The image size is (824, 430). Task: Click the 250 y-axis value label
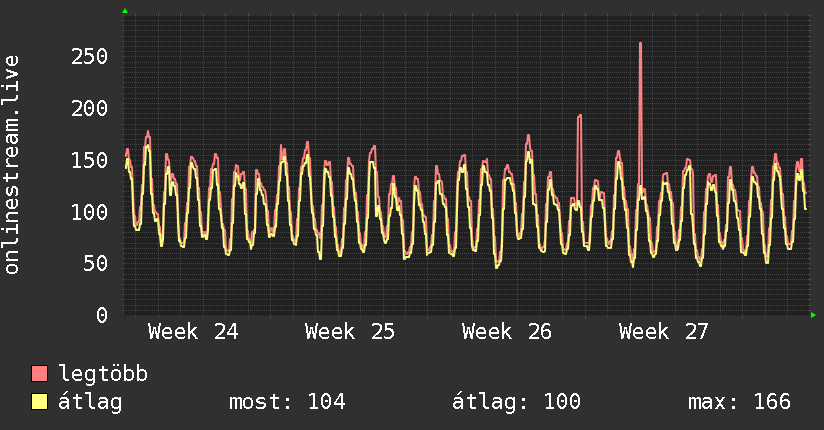89,56
